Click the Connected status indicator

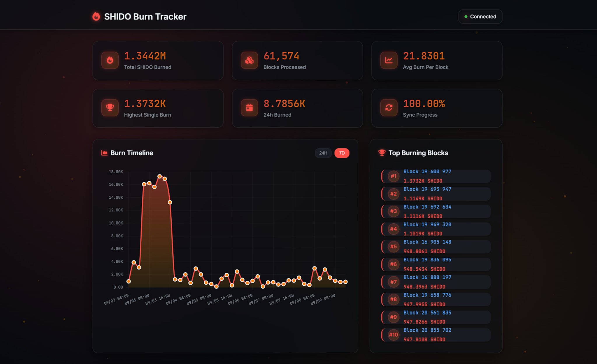click(x=480, y=17)
